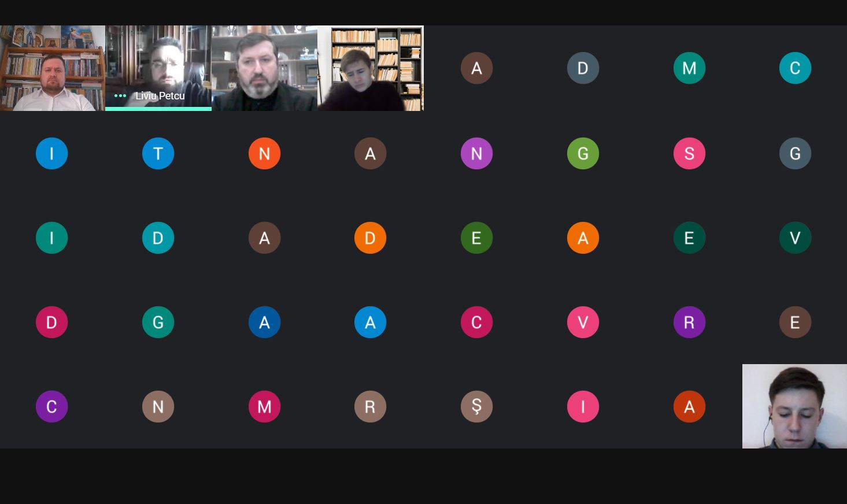The width and height of the screenshot is (847, 504).
Task: Click the orange N participant avatar
Action: pos(264,153)
